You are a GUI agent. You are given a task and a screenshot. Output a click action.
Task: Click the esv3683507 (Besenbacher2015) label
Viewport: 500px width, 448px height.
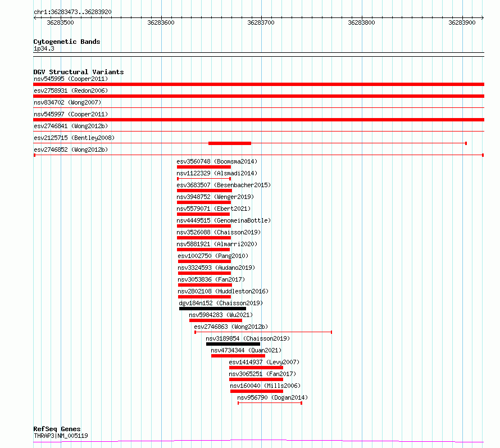tap(224, 185)
